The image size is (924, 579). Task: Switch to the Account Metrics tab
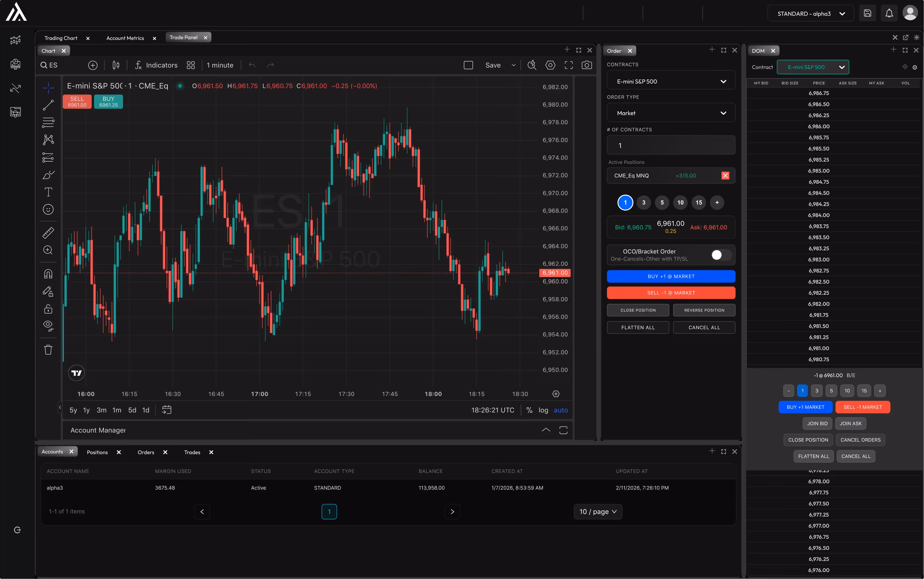point(125,38)
